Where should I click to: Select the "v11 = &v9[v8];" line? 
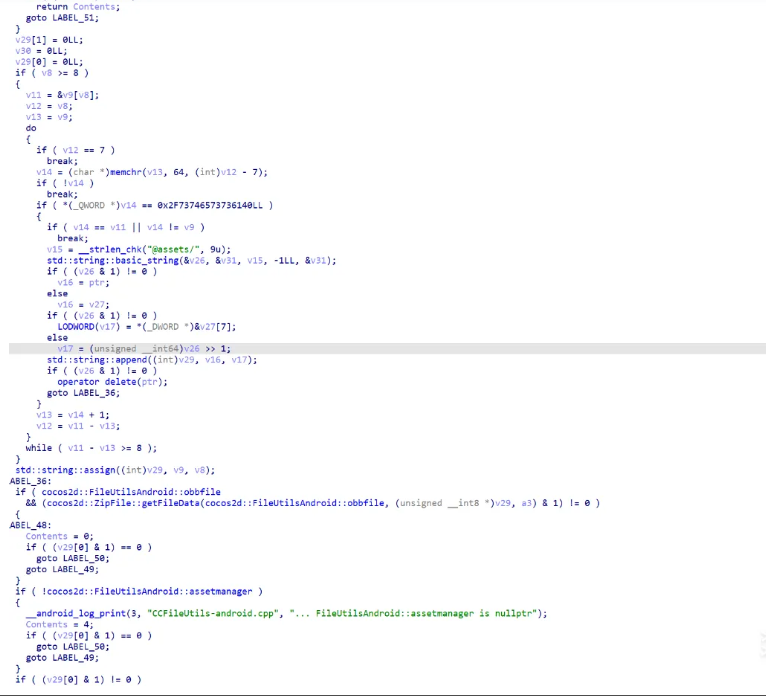coord(62,95)
